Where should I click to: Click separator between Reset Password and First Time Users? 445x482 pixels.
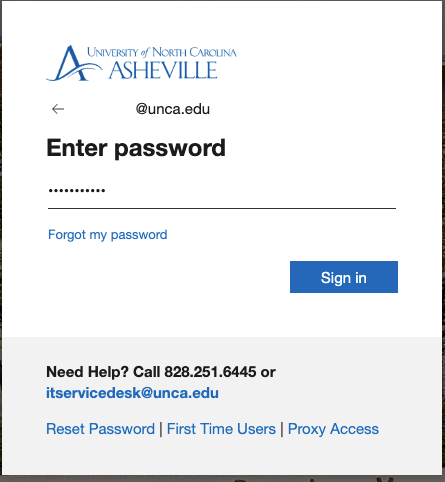pos(161,429)
